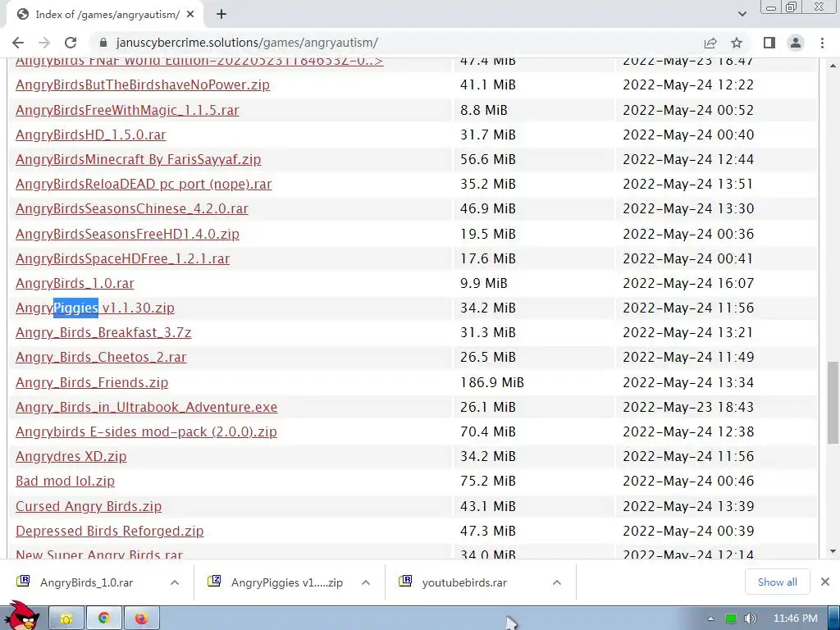
Task: Bookmark this page with the star
Action: click(737, 43)
